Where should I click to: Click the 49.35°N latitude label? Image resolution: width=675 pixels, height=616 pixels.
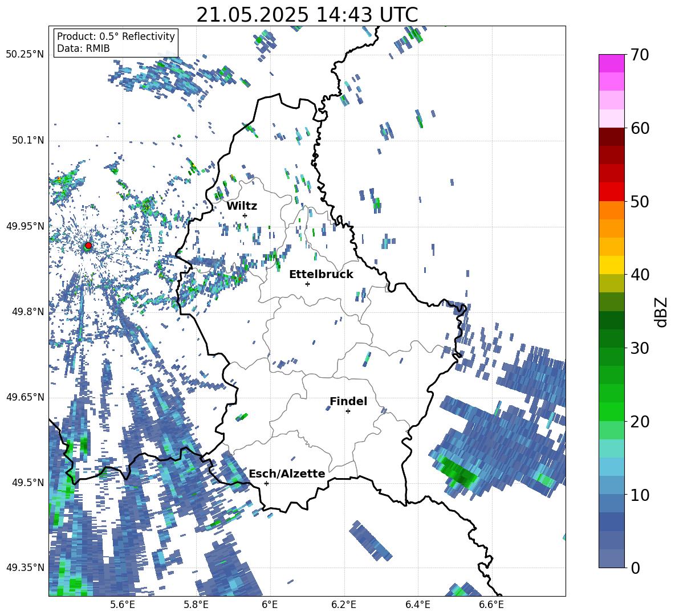(25, 568)
